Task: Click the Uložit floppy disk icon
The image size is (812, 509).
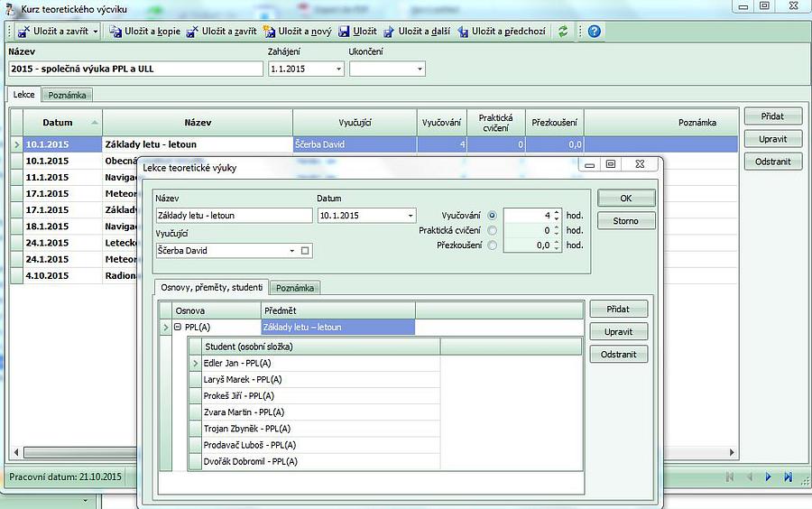Action: (x=345, y=32)
